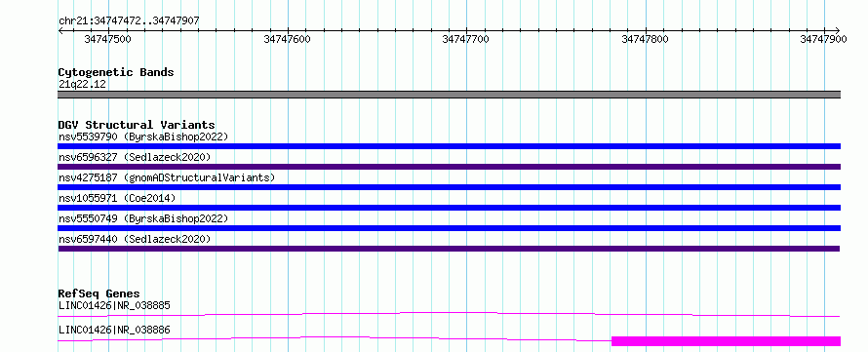
Task: Click ruler position 34747600
Action: coord(288,39)
